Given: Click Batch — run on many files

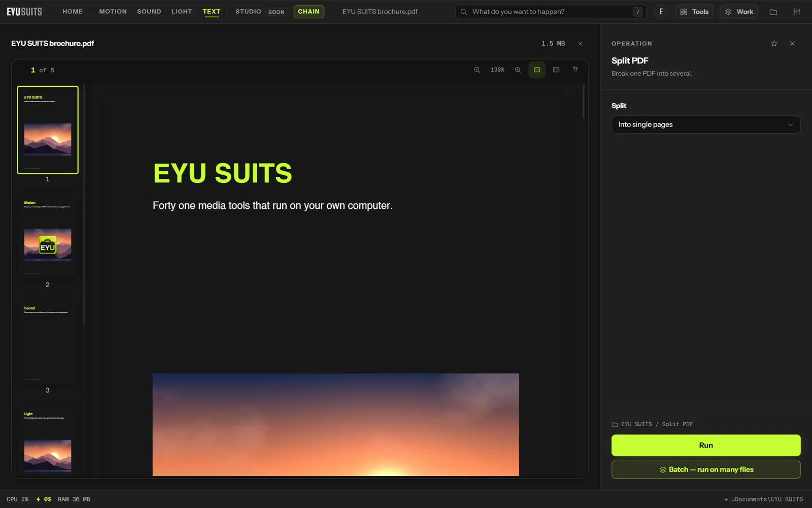Looking at the screenshot, I should (x=706, y=470).
